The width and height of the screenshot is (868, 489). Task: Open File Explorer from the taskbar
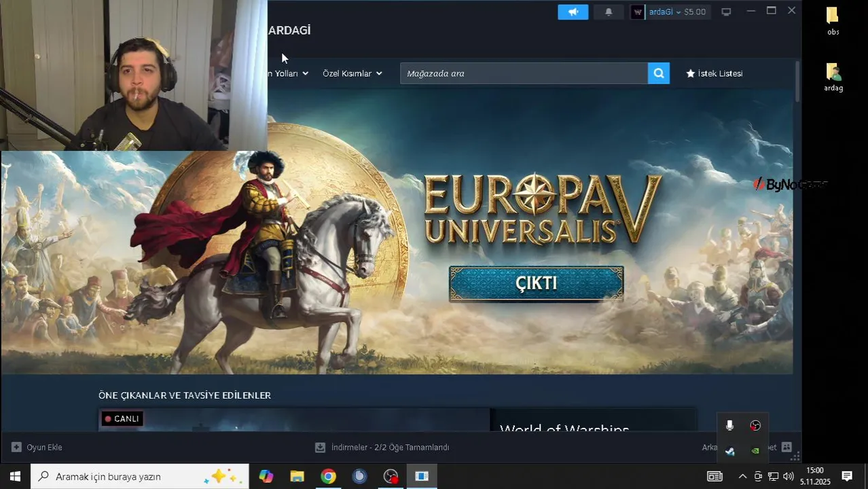(x=297, y=476)
